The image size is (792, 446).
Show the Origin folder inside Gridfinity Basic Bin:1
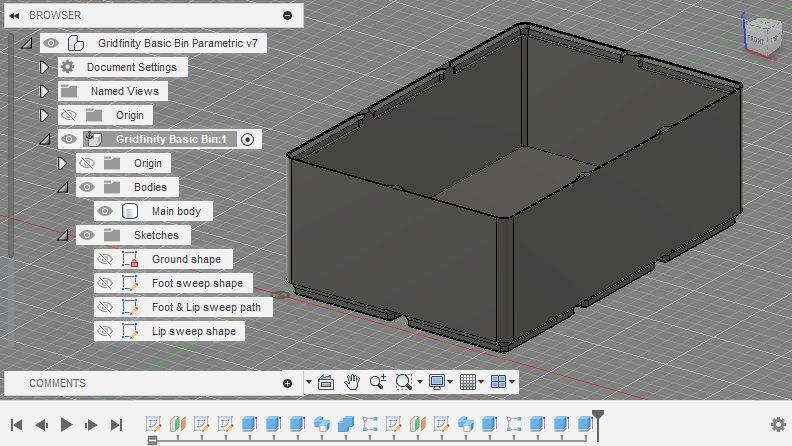(x=87, y=163)
